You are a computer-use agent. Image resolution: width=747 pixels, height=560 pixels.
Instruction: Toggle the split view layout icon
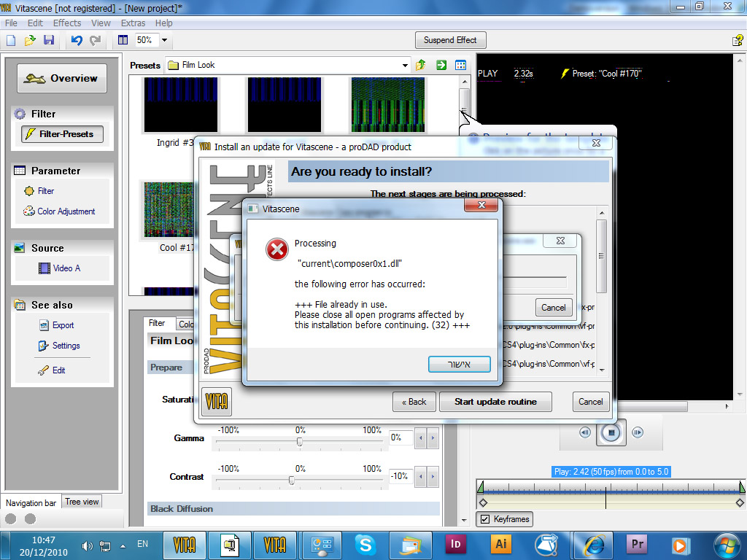pyautogui.click(x=123, y=40)
